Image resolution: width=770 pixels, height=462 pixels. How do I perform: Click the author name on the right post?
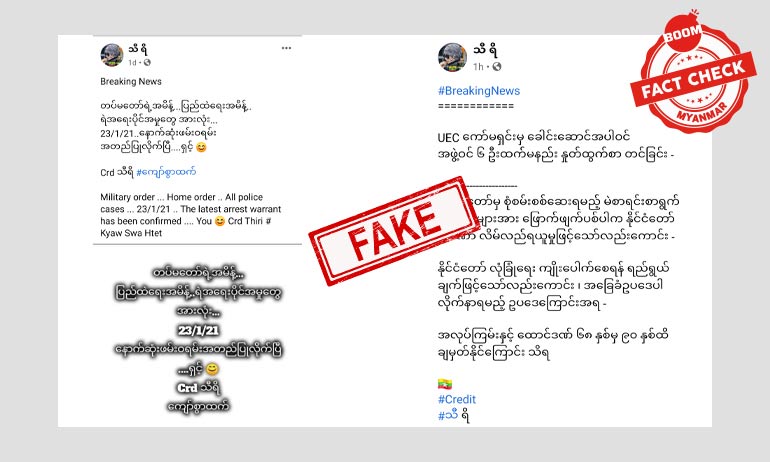[486, 50]
